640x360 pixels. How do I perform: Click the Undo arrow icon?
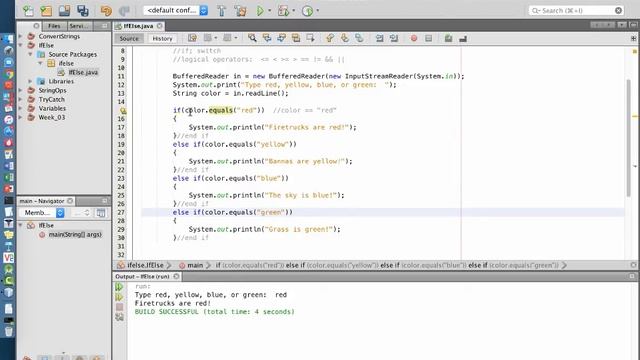106,11
